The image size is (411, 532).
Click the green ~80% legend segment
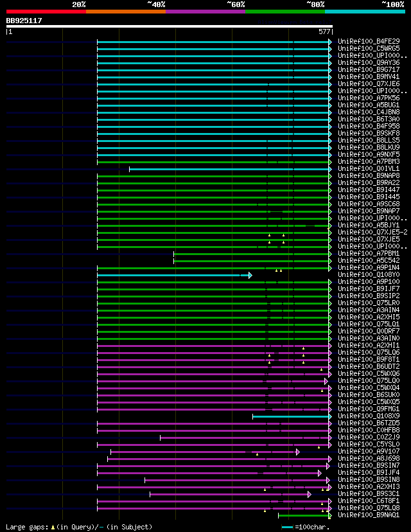[x=285, y=12]
